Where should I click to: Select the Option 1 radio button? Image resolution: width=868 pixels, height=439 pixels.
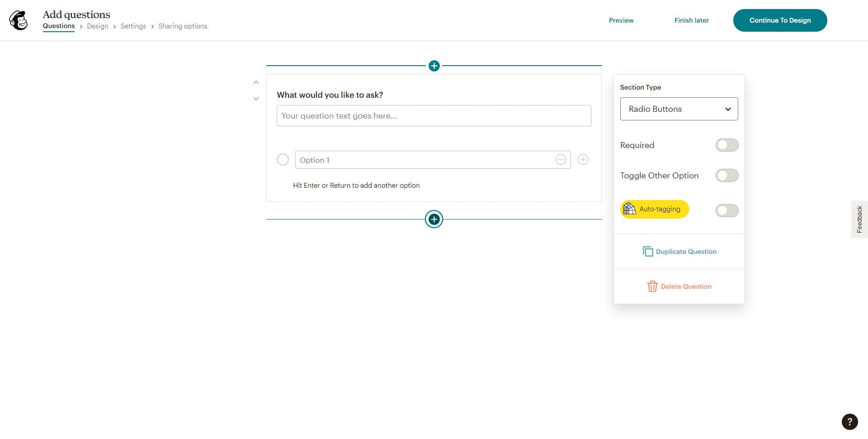283,160
